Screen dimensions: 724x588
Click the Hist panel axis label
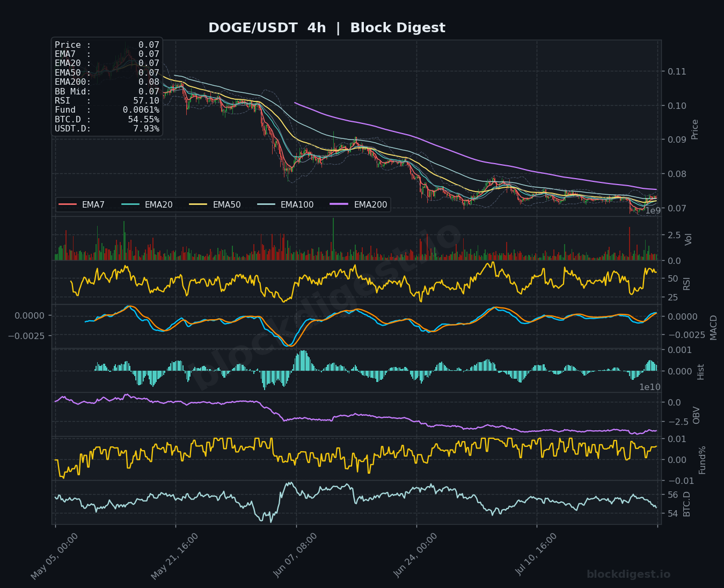tap(700, 372)
